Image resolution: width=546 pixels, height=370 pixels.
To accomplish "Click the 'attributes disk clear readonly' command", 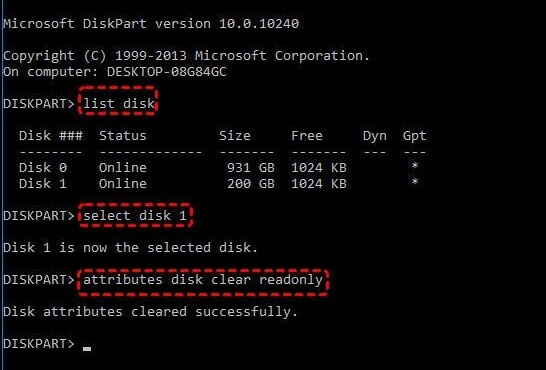I will click(x=203, y=280).
